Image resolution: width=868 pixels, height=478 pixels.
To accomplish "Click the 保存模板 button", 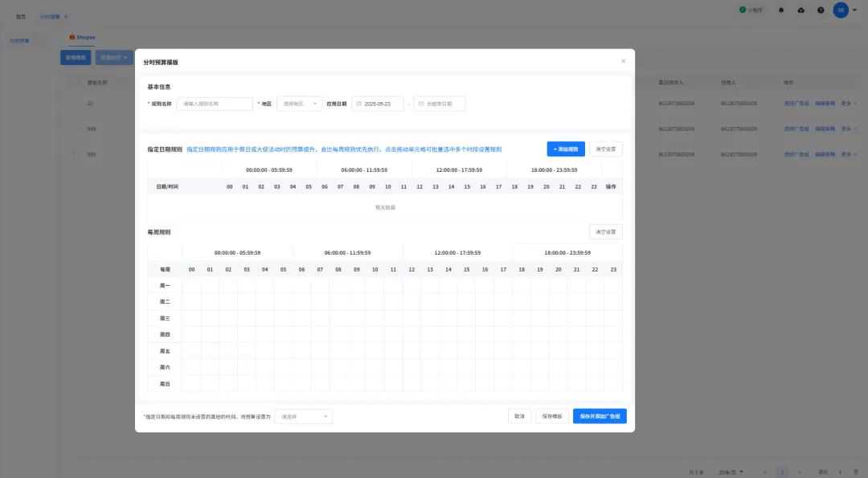I will 552,416.
